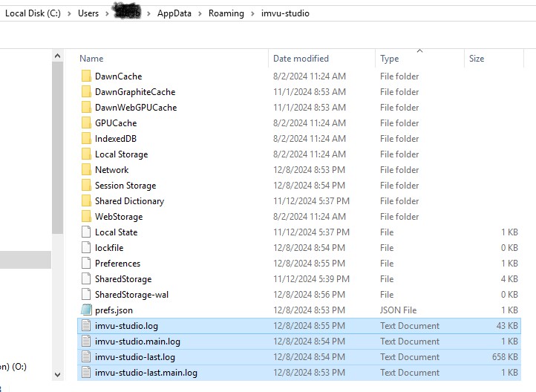The width and height of the screenshot is (536, 392).
Task: Expand the chevron after Local Disk (C:)
Action: [x=69, y=13]
